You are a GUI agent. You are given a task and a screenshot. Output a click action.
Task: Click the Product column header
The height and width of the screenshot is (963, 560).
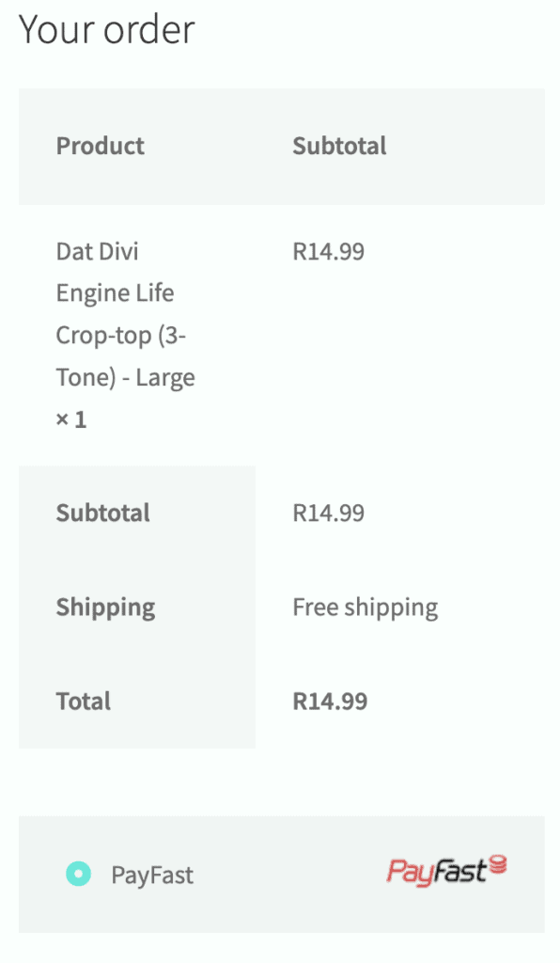[101, 146]
